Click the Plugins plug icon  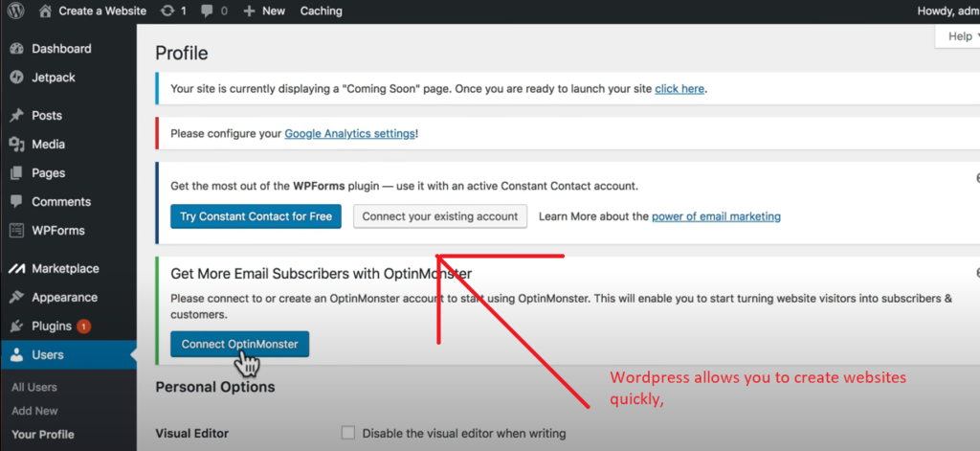click(17, 326)
